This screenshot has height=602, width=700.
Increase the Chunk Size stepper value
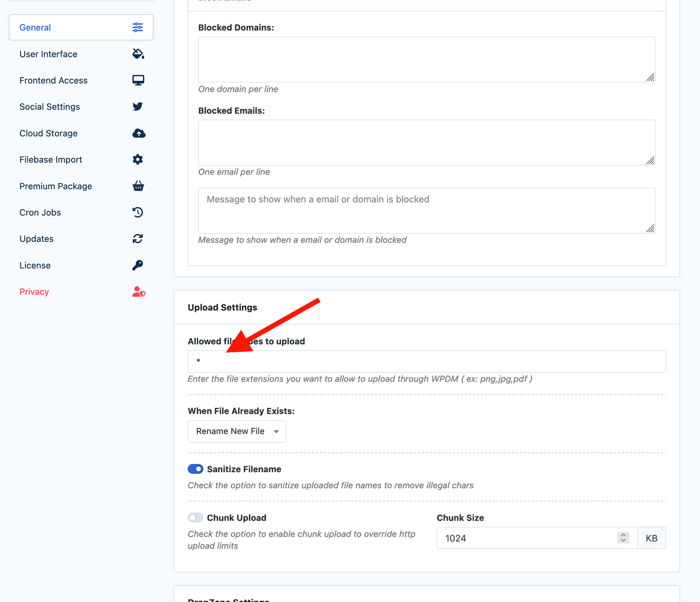click(623, 535)
